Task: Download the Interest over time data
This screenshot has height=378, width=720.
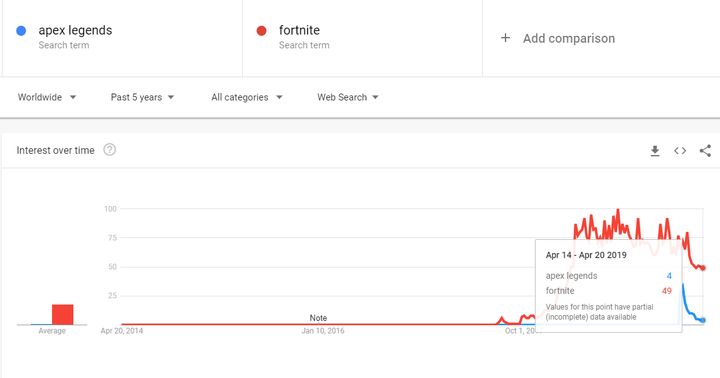Action: (655, 151)
